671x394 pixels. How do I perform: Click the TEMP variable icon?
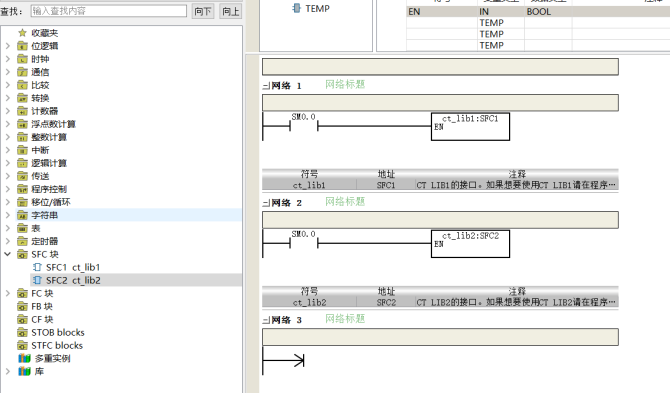point(296,8)
